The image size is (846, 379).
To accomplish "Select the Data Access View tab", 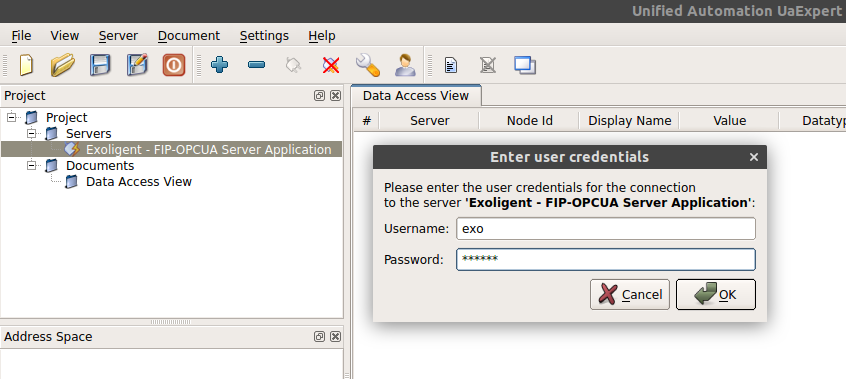I will 416,96.
